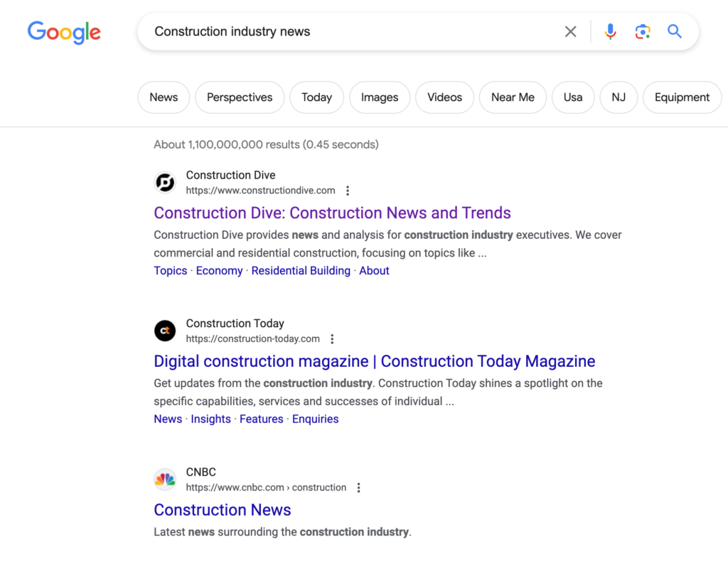Click the Construction Today site favicon
This screenshot has width=728, height=566.
coord(165,331)
